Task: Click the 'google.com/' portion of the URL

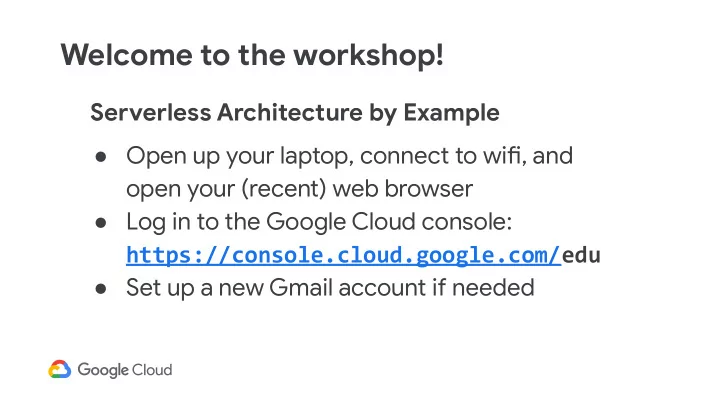Action: coord(489,255)
